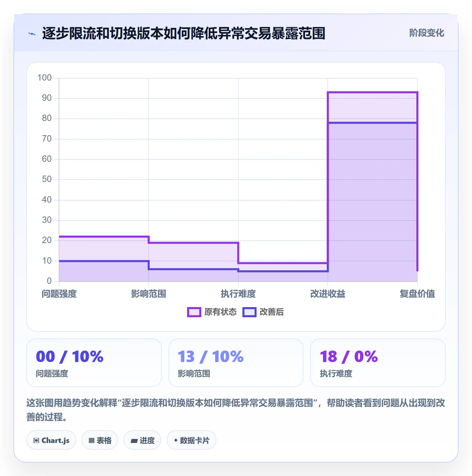Viewport: 472px width, 476px height.
Task: Click the square icon in the Chart.js tag
Action: [36, 440]
